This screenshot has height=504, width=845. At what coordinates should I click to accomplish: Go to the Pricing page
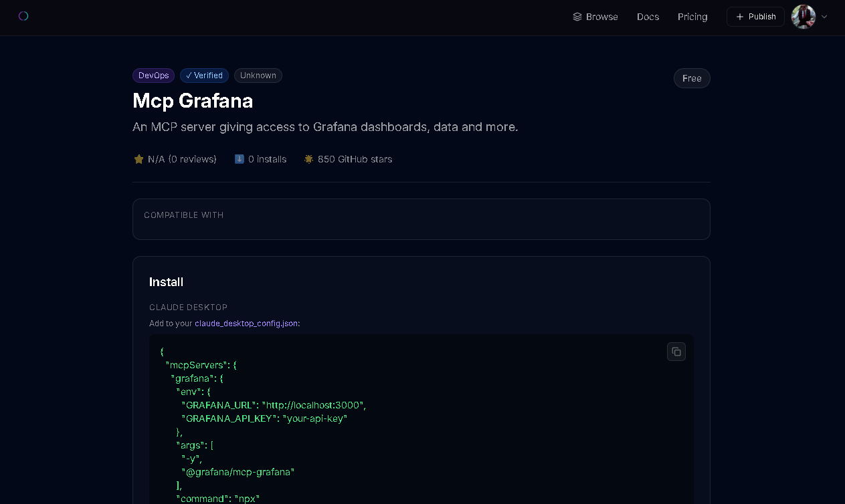692,17
